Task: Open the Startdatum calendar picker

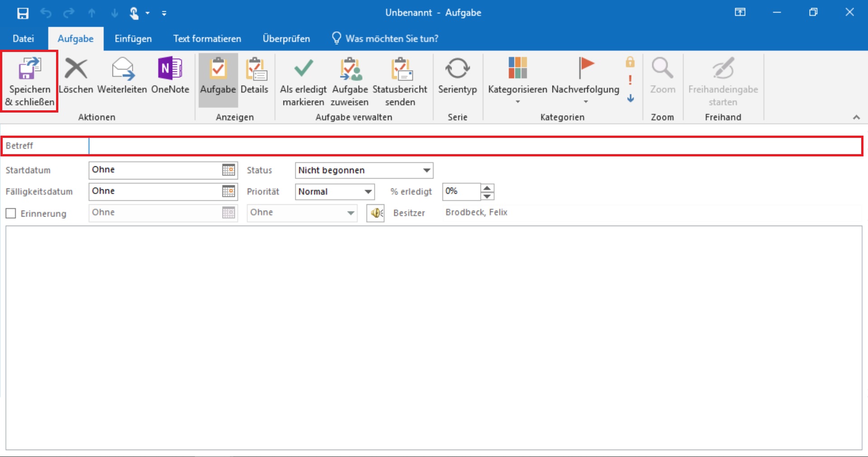Action: click(x=229, y=170)
